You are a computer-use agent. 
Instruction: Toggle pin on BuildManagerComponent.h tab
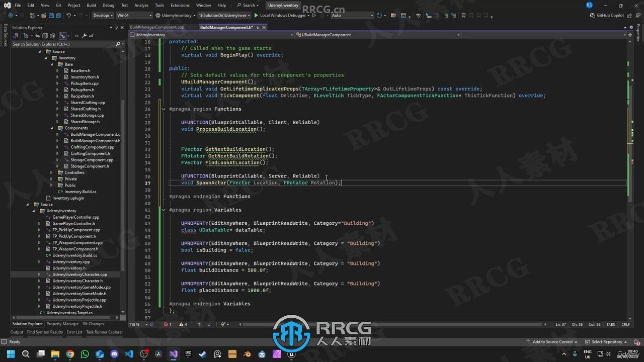click(257, 28)
